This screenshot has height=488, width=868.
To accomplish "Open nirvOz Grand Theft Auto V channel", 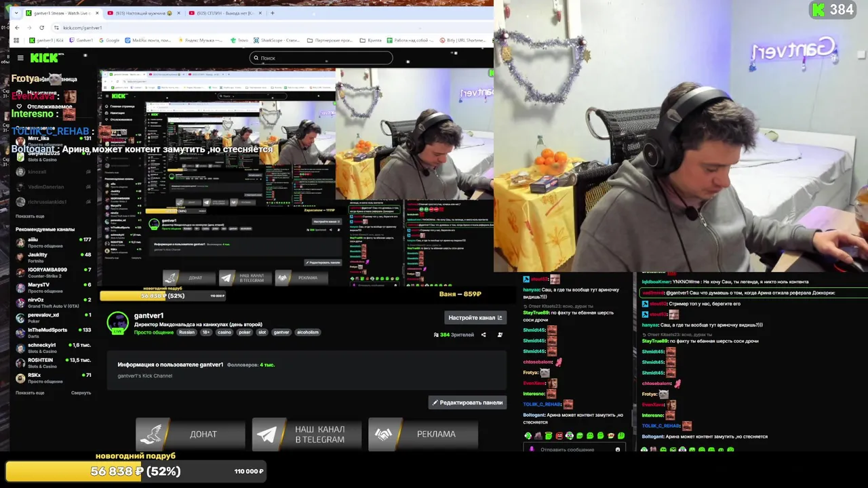I will tap(53, 302).
